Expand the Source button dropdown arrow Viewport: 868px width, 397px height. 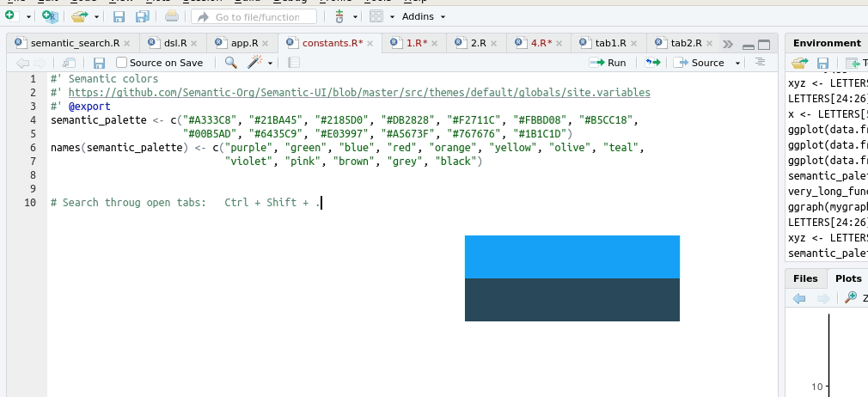[x=737, y=64]
